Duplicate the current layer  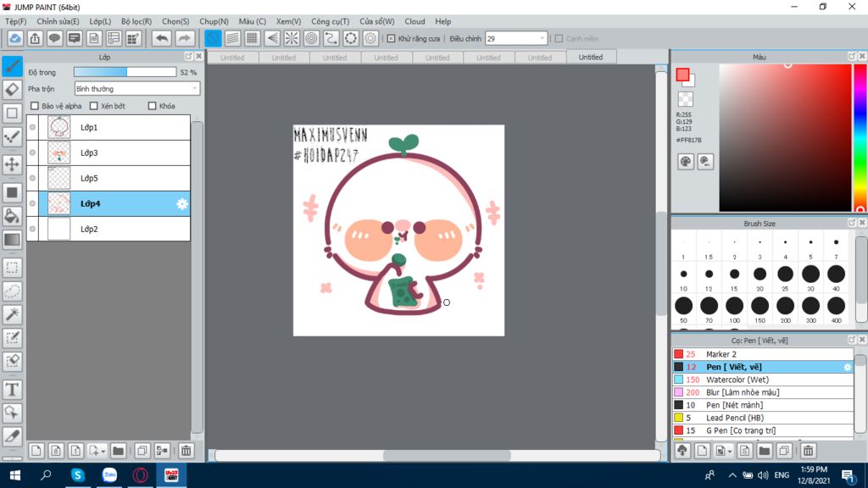[x=142, y=451]
